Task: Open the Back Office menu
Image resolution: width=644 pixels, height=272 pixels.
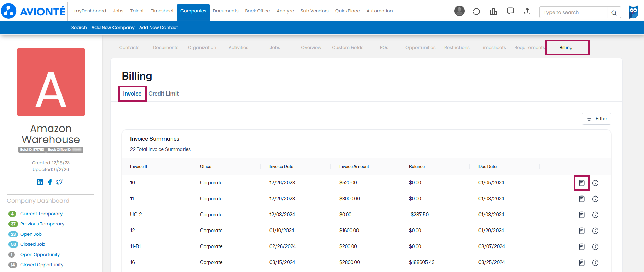Action: (258, 11)
